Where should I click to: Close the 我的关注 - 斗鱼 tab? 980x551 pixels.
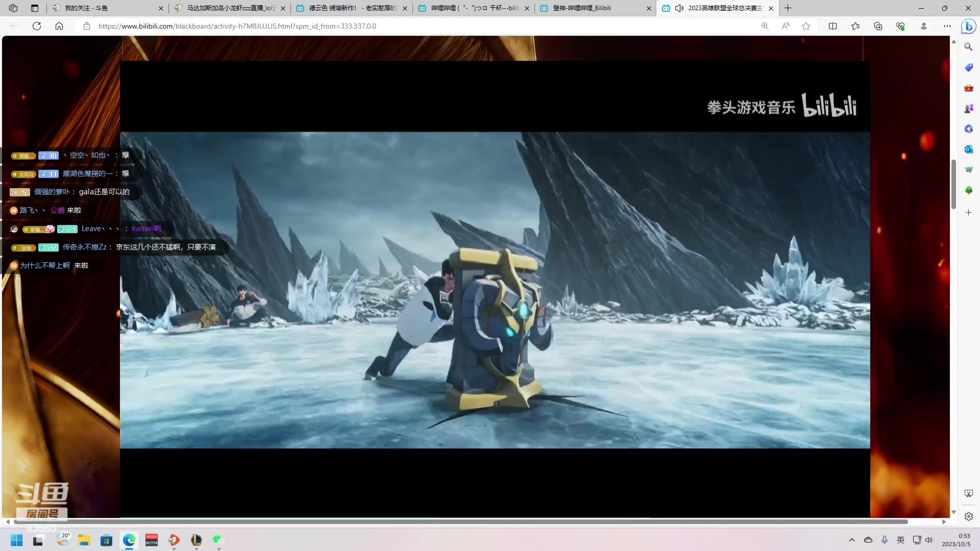(161, 8)
